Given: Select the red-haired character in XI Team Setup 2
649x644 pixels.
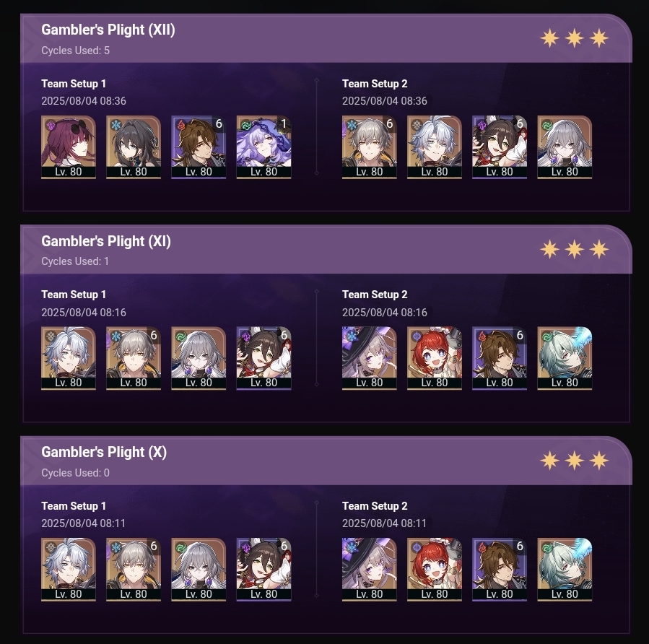Looking at the screenshot, I should [434, 358].
